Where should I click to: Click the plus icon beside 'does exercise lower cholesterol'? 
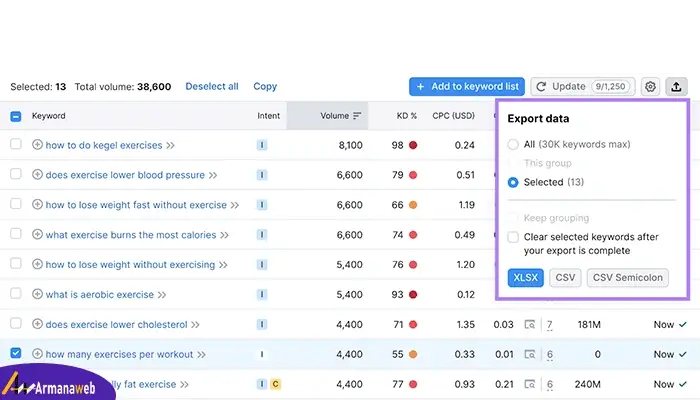coord(38,324)
